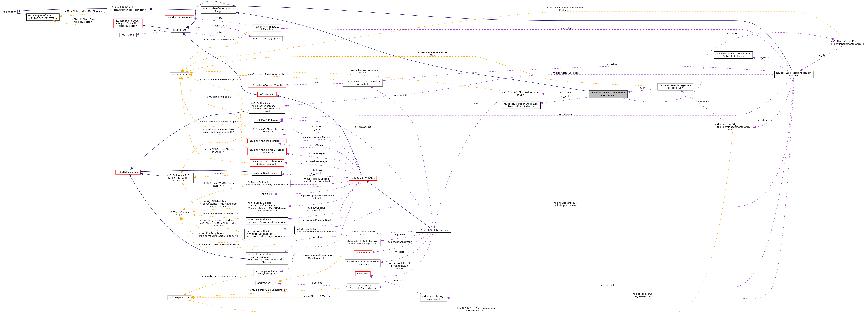Screen dimensions: 868x313
Task: Select the gray ns3::dot11s::PeerManagementProtocolMac node
Action: (x=608, y=94)
